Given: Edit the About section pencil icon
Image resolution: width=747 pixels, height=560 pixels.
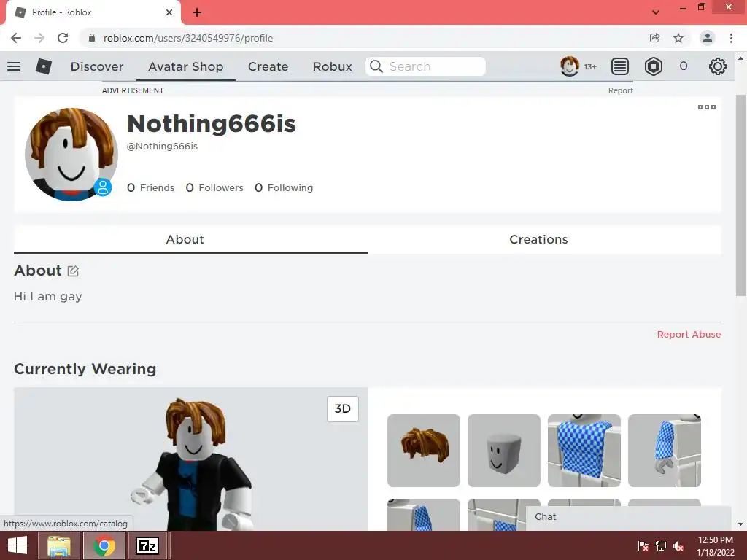Looking at the screenshot, I should click(73, 271).
